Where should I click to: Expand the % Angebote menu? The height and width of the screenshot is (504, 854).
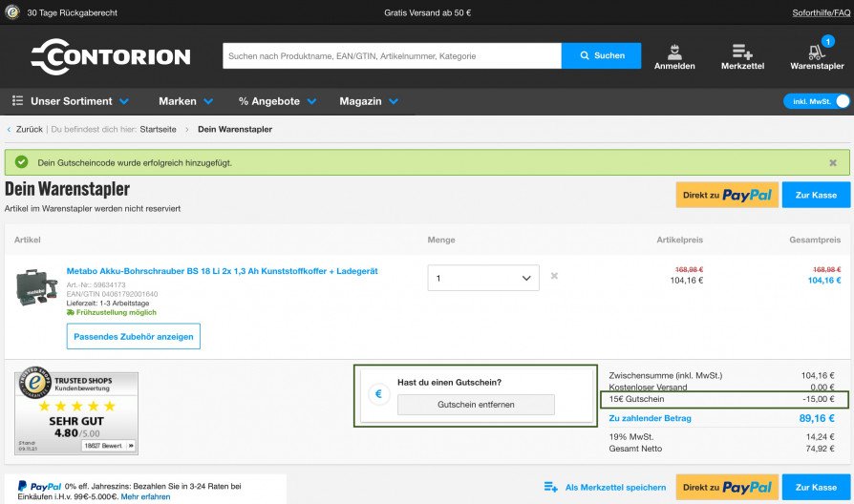pyautogui.click(x=277, y=101)
